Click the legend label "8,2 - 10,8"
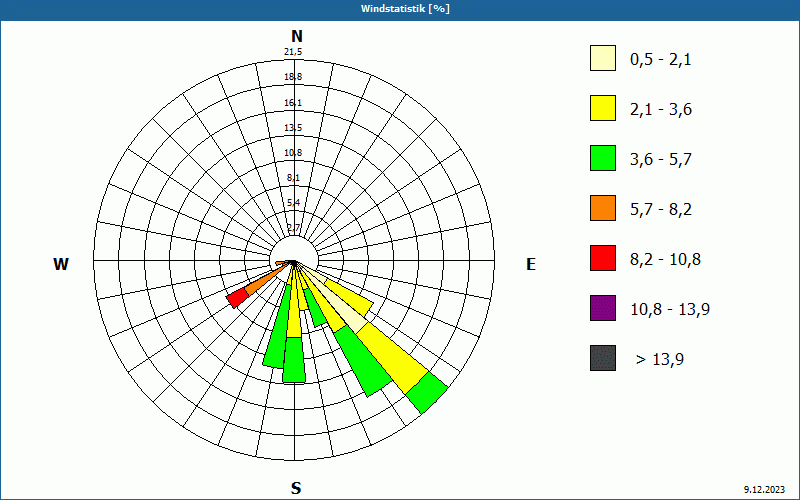Screen dimensions: 800x500 click(665, 260)
